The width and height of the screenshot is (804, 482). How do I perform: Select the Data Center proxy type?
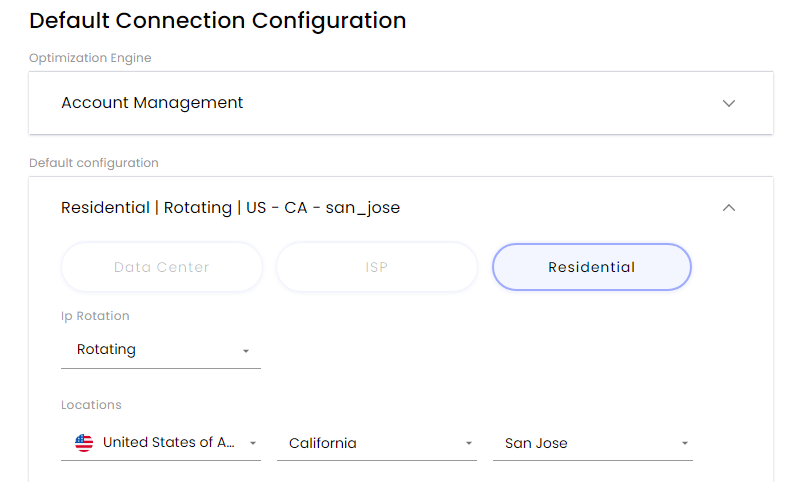pos(162,267)
